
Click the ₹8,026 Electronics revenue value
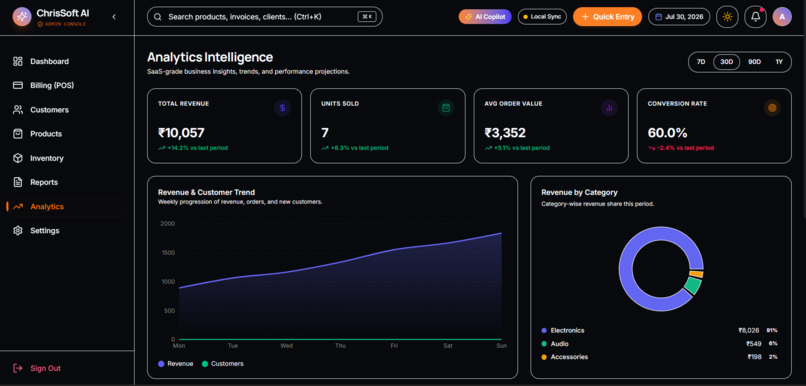[748, 330]
